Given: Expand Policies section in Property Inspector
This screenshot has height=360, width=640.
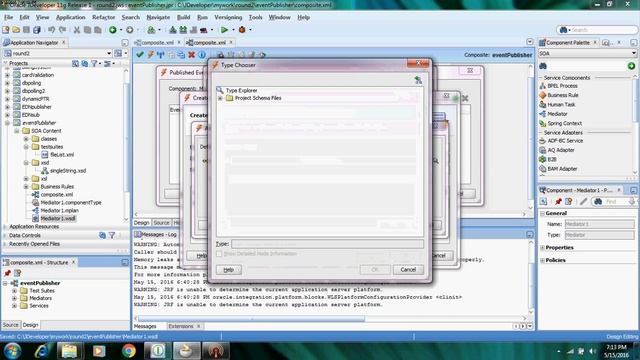Looking at the screenshot, I should tap(542, 260).
